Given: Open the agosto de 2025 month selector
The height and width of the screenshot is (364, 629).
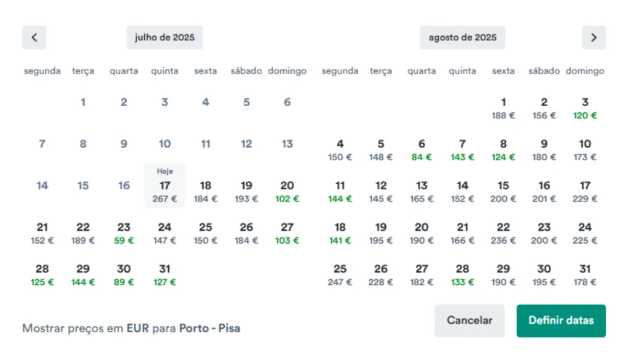Looking at the screenshot, I should 463,37.
